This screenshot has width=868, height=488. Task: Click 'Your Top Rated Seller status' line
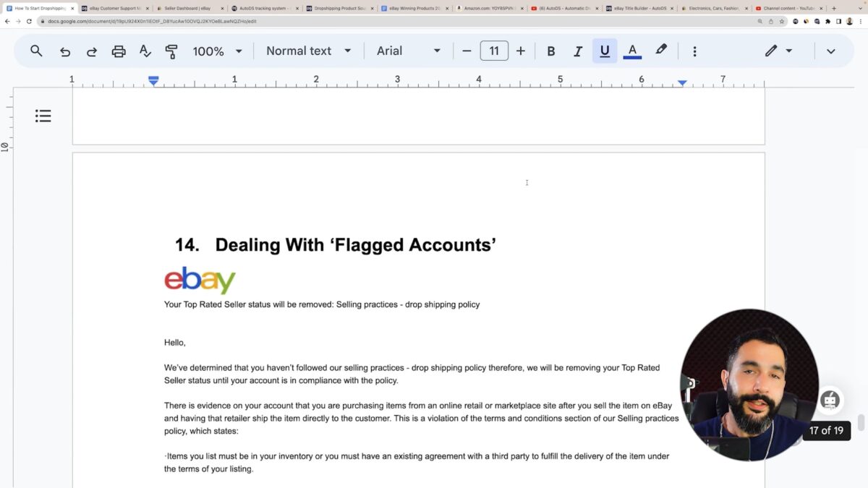click(x=322, y=304)
